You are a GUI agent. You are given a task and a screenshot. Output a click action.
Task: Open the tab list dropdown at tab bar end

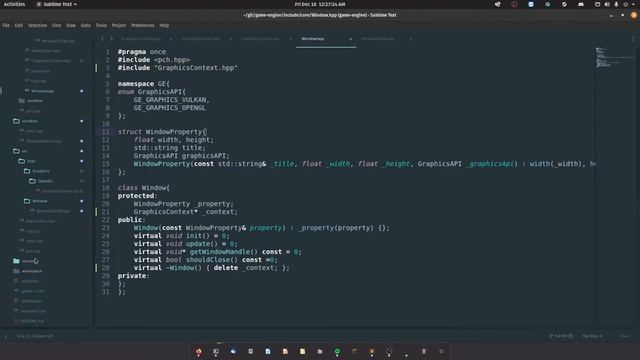(633, 39)
